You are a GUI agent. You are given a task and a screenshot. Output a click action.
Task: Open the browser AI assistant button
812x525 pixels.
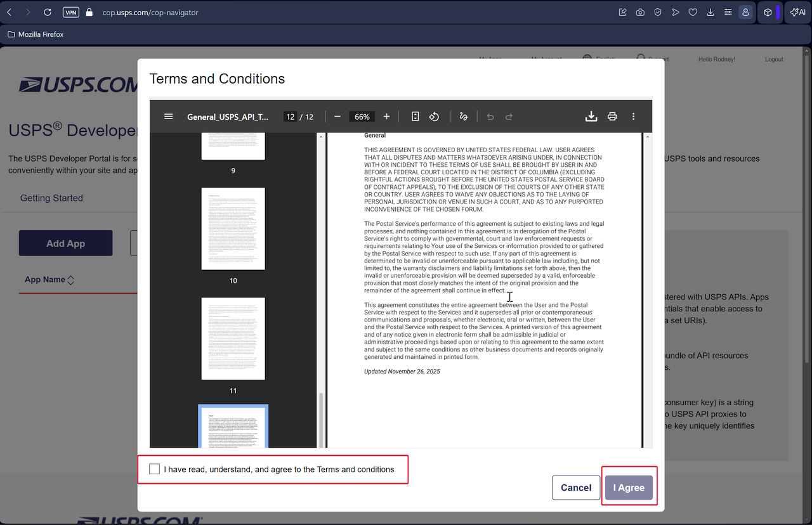coord(797,12)
